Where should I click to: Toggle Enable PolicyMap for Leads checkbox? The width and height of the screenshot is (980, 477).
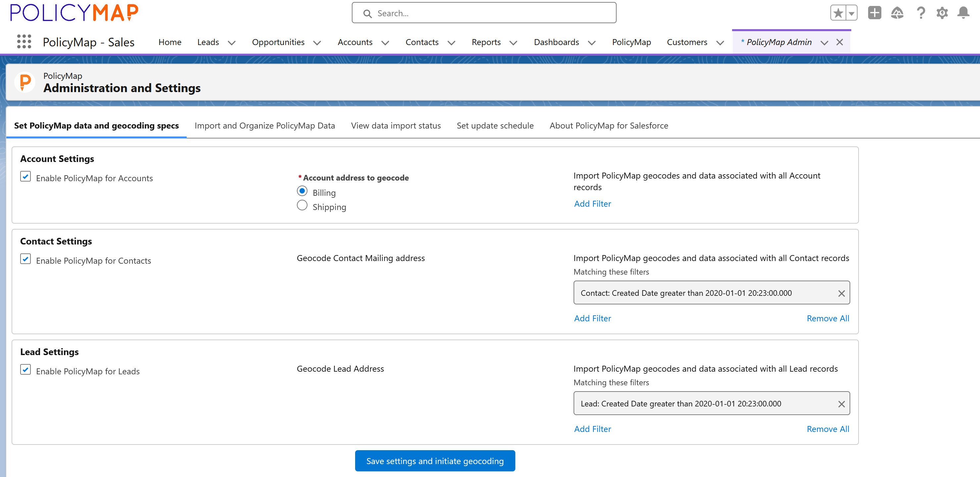[25, 370]
